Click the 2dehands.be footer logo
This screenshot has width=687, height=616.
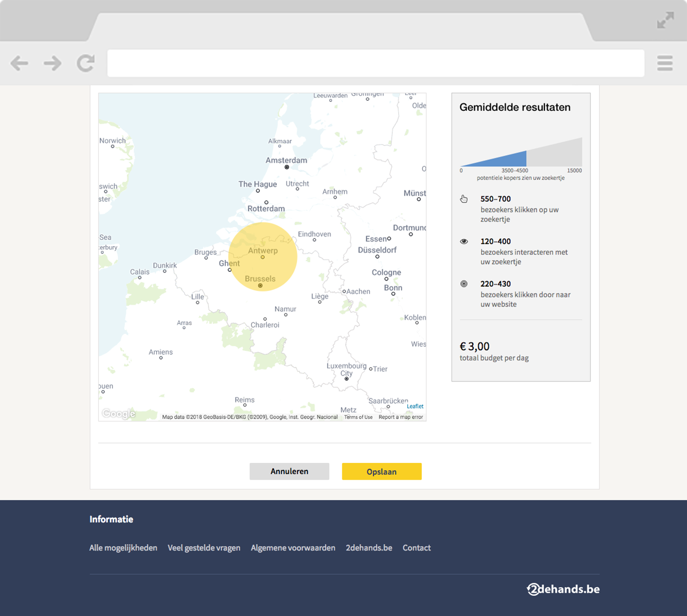[563, 589]
